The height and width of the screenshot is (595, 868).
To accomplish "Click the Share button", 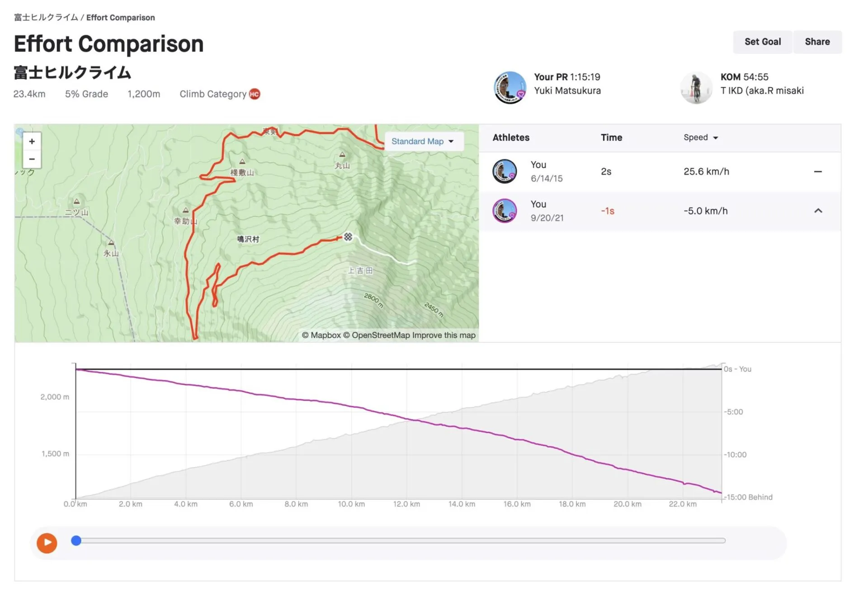I will click(817, 42).
